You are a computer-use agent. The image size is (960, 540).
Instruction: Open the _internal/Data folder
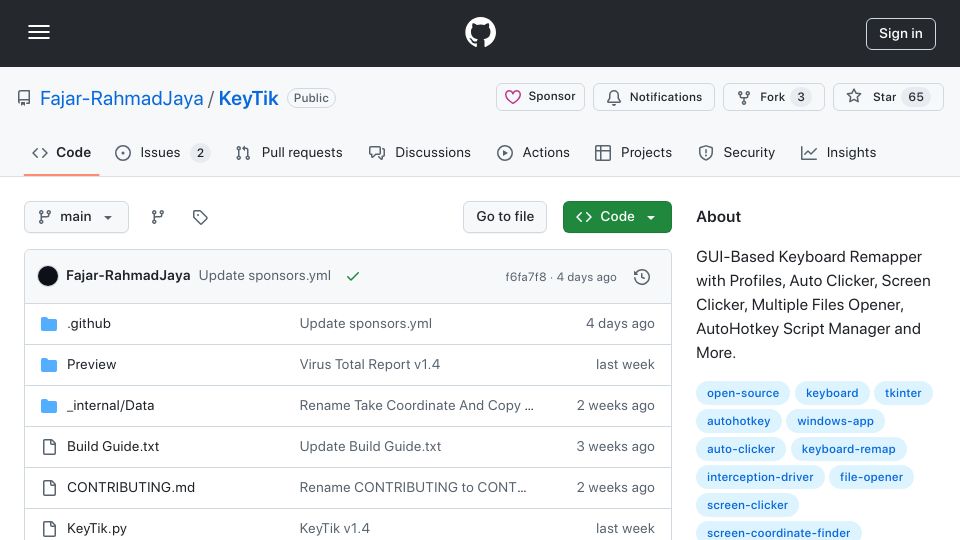[110, 405]
